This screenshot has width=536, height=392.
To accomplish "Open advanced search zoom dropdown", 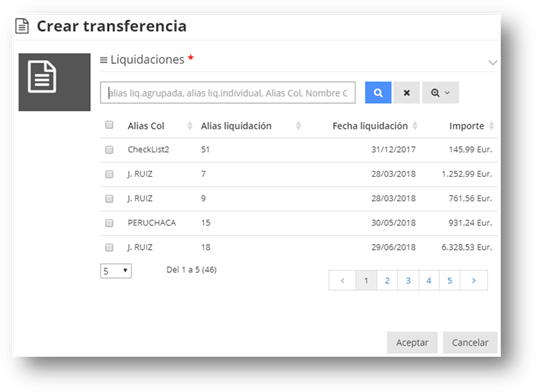I will tap(440, 92).
